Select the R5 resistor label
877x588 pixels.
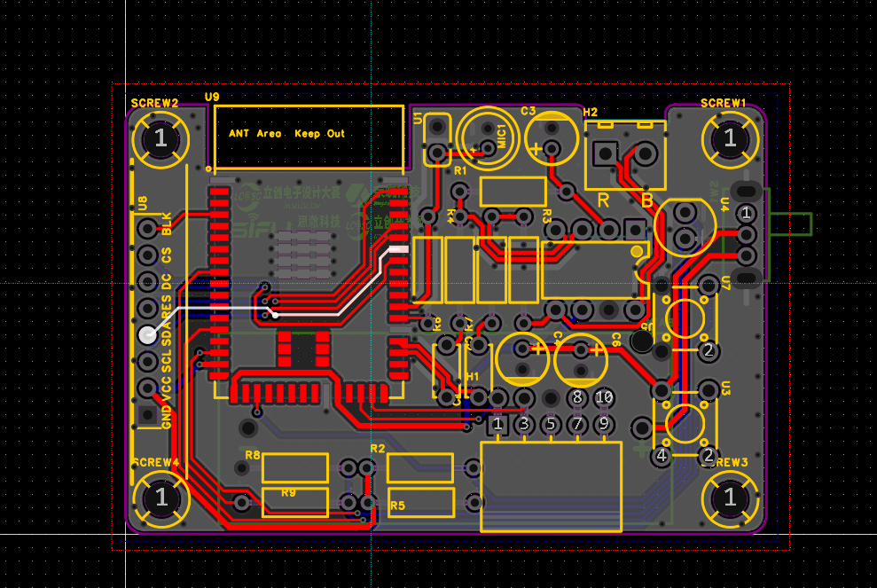coord(397,506)
